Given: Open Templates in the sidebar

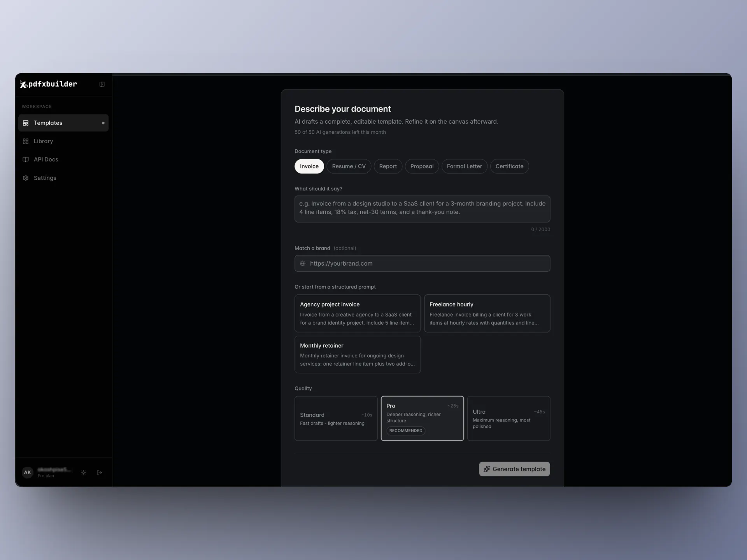Looking at the screenshot, I should (63, 123).
